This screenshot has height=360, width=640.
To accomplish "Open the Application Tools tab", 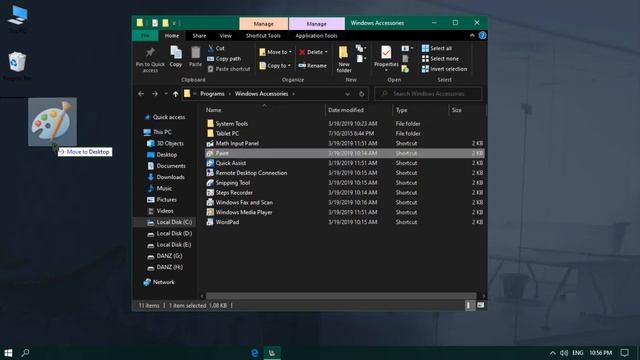I will click(x=316, y=36).
